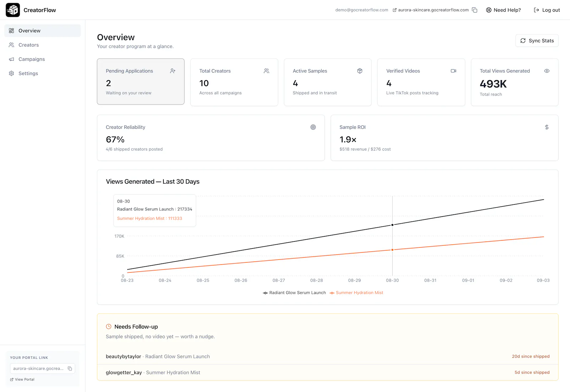
Task: Click the add-user icon on Pending Applications
Action: [x=173, y=71]
